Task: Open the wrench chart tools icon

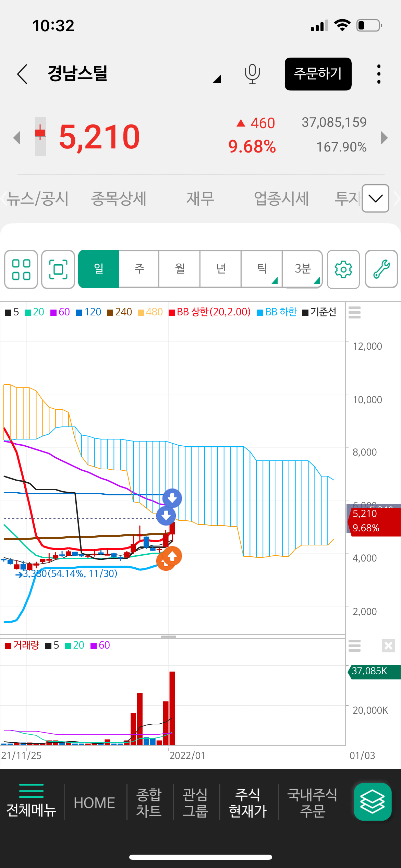Action: (x=381, y=269)
